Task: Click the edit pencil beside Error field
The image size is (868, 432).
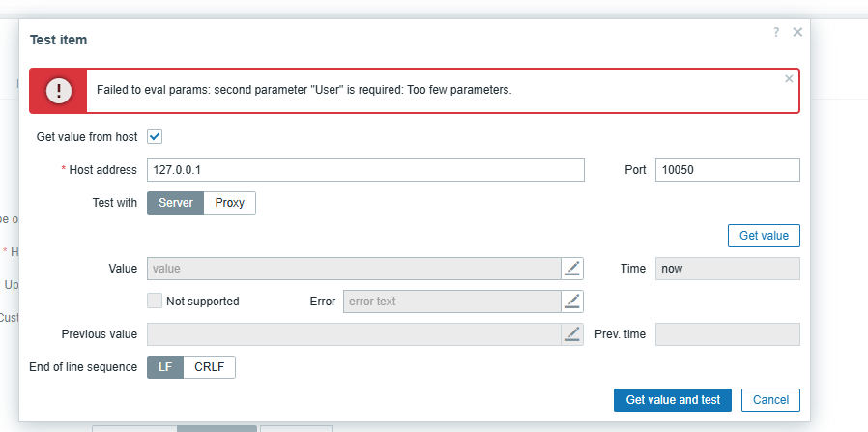Action: click(x=572, y=302)
